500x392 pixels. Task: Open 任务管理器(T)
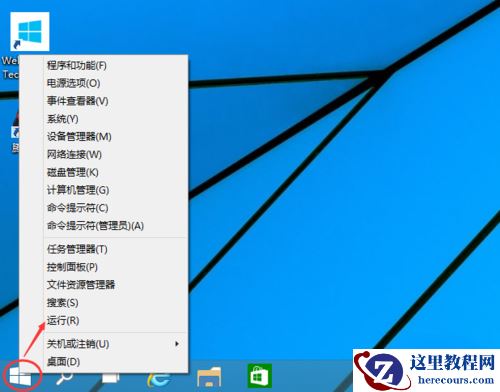[104, 249]
